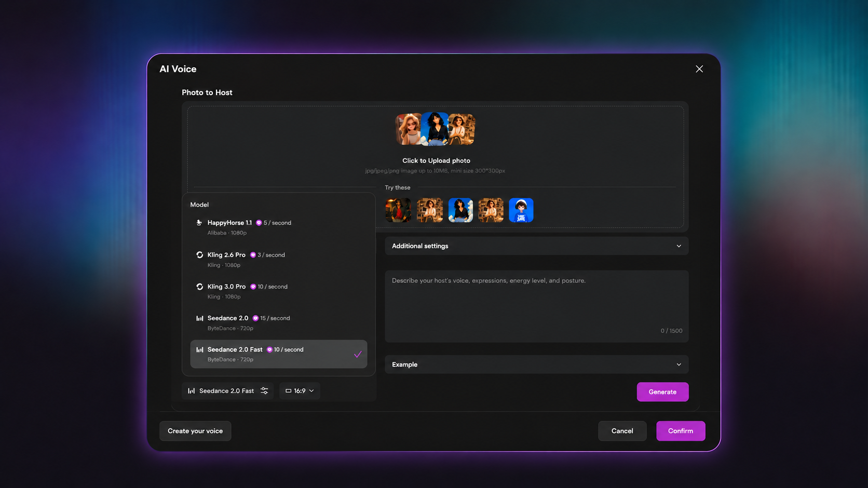Viewport: 868px width, 488px height.
Task: Click the credit gem icon next to Kling 3.0 Pro
Action: point(253,287)
